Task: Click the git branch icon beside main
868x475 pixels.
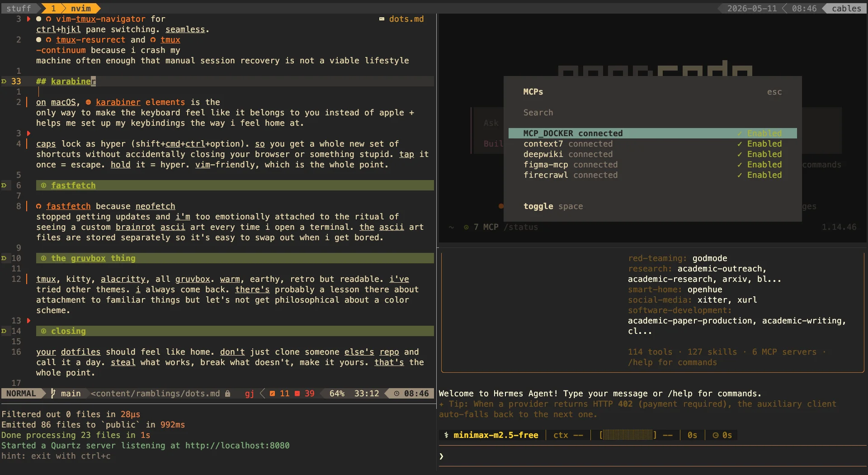Action: pos(53,394)
